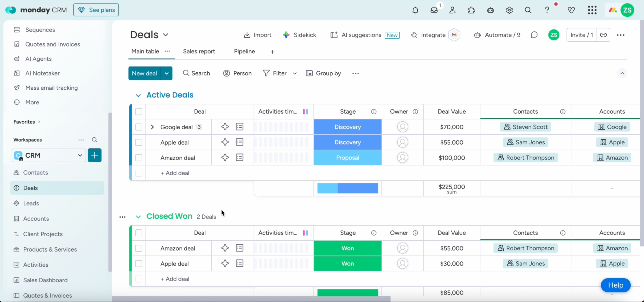
Task: Open the products switcher grid icon
Action: (x=592, y=10)
